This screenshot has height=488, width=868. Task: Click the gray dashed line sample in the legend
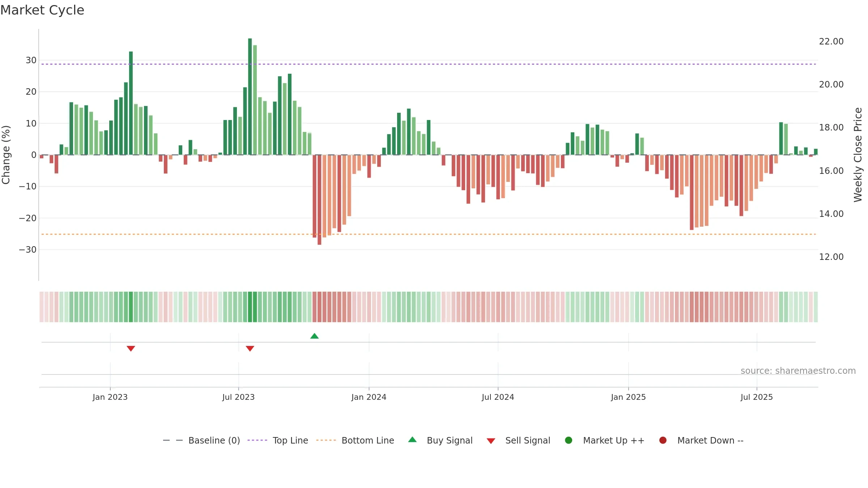tap(173, 440)
